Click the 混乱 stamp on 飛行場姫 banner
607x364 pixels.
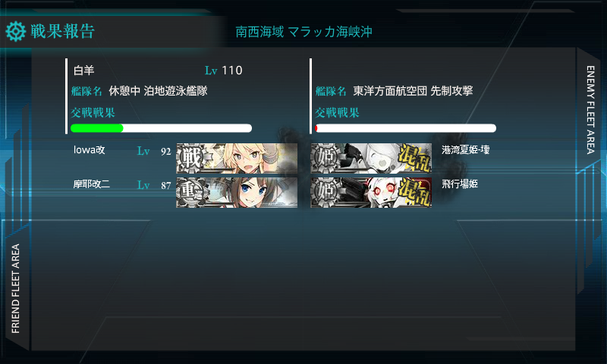coord(414,193)
